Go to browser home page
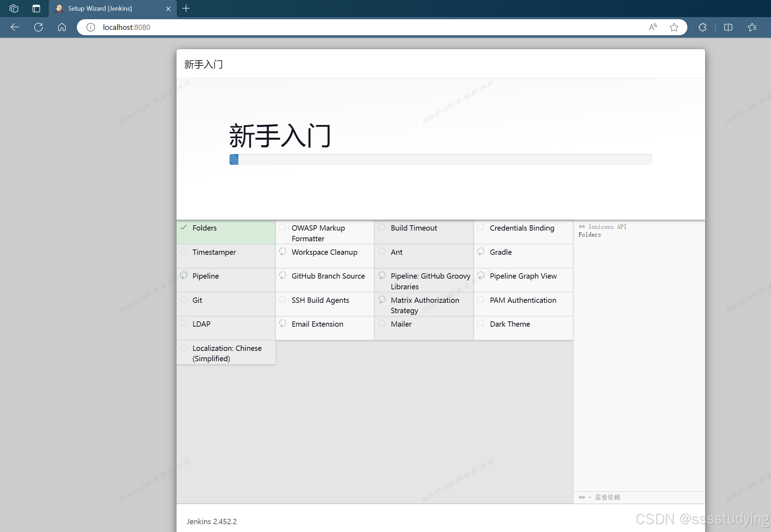This screenshot has height=532, width=771. click(x=62, y=27)
